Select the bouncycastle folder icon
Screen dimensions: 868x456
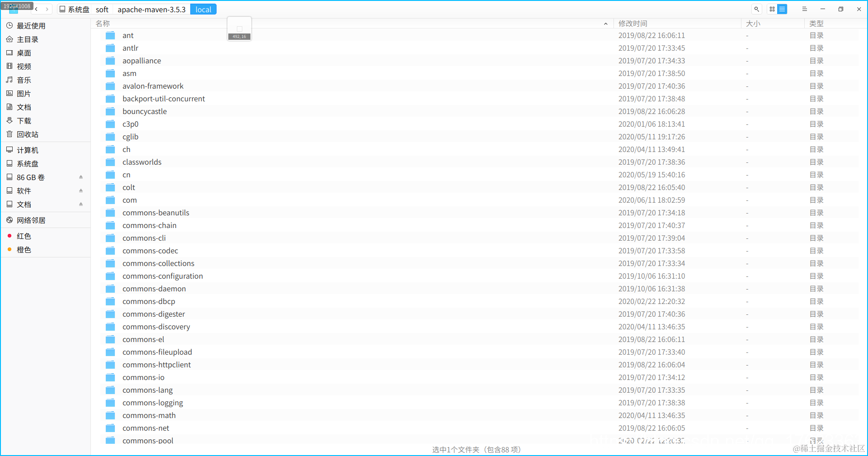click(x=110, y=111)
